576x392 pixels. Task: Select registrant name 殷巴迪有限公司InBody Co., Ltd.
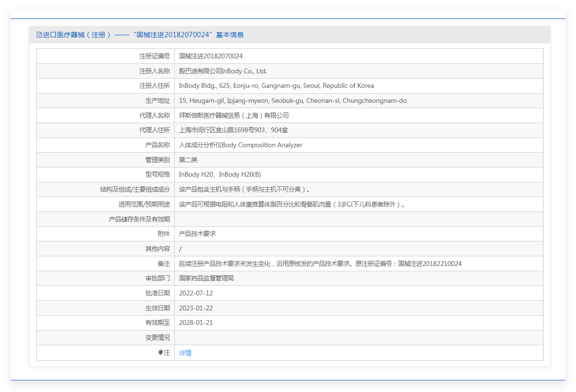tap(223, 71)
